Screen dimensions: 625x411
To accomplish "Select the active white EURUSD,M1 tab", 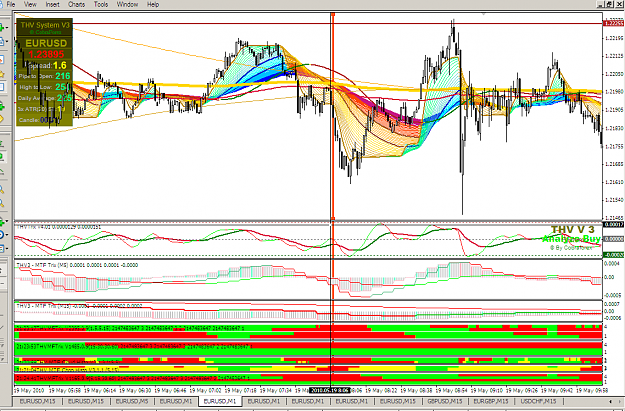I will coord(220,401).
